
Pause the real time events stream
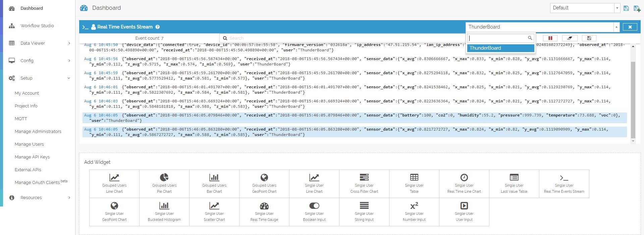(x=550, y=38)
